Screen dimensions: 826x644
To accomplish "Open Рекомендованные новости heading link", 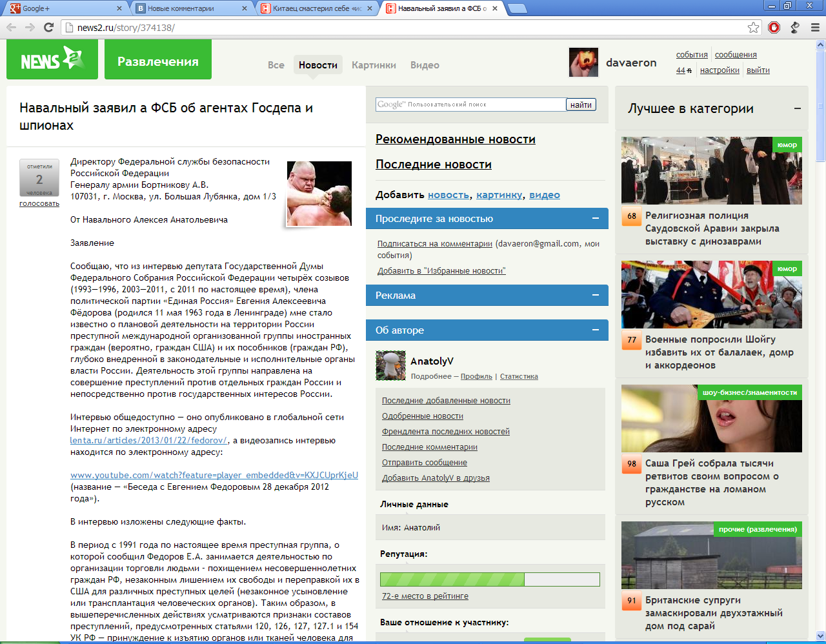I will 456,139.
